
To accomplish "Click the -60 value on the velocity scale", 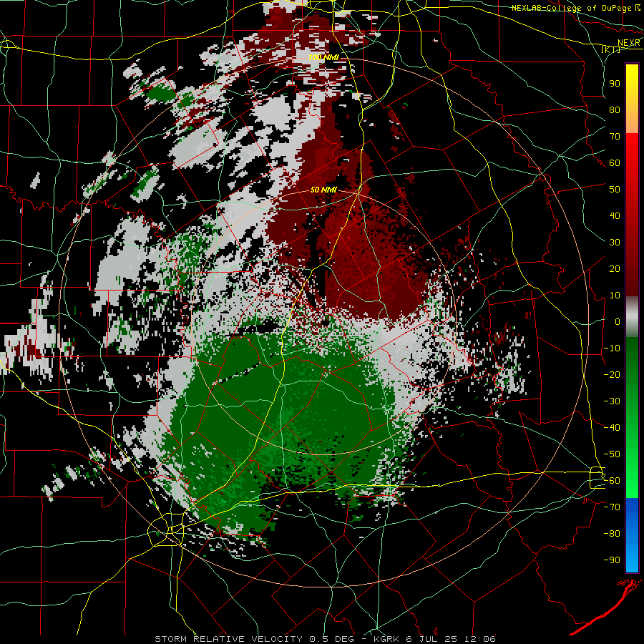I will [x=612, y=481].
